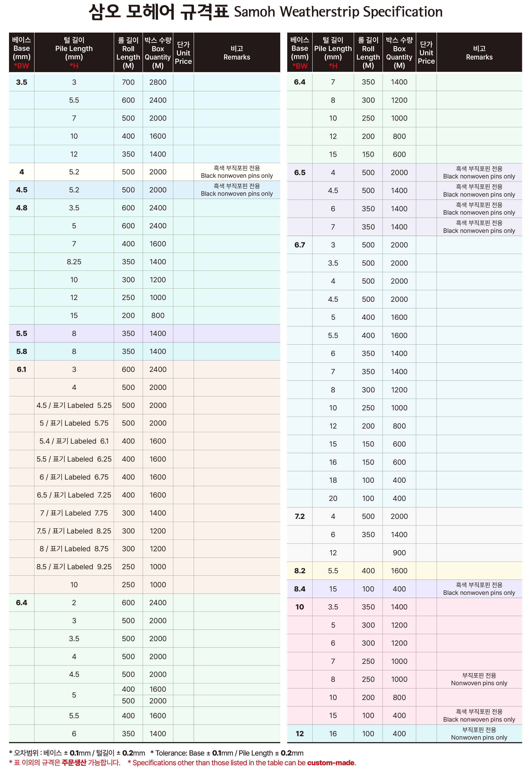
Task: Click bold base value '10' in right table
Action: coord(300,607)
